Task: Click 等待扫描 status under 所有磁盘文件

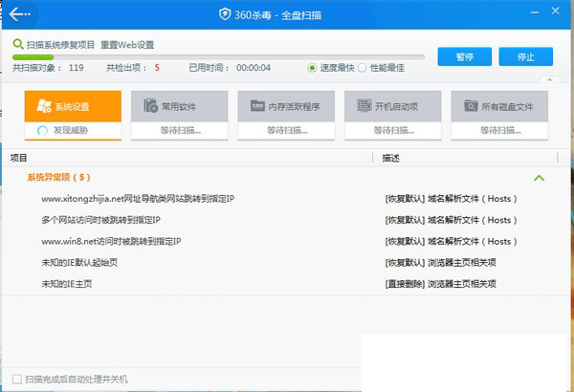Action: pyautogui.click(x=500, y=130)
